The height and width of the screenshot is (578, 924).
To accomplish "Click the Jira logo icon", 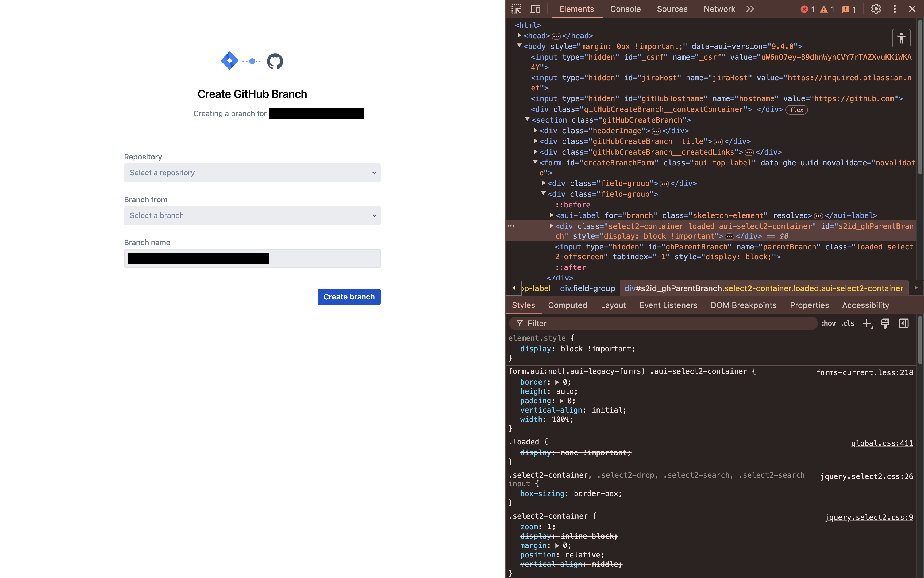I will (229, 61).
